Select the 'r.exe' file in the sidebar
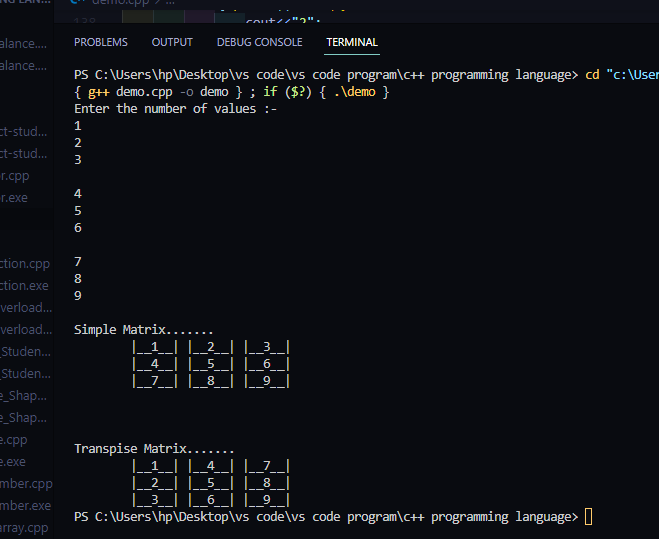The height and width of the screenshot is (539, 659). (14, 198)
